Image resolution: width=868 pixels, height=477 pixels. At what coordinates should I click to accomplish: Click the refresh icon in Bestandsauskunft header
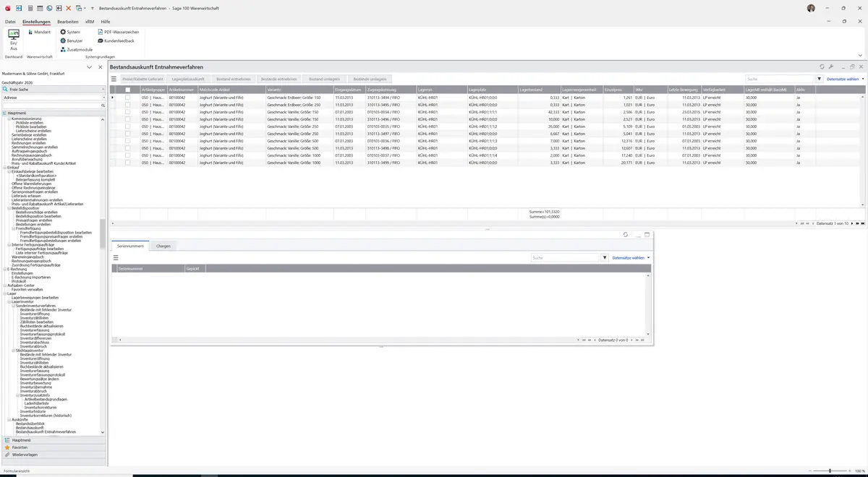[822, 66]
